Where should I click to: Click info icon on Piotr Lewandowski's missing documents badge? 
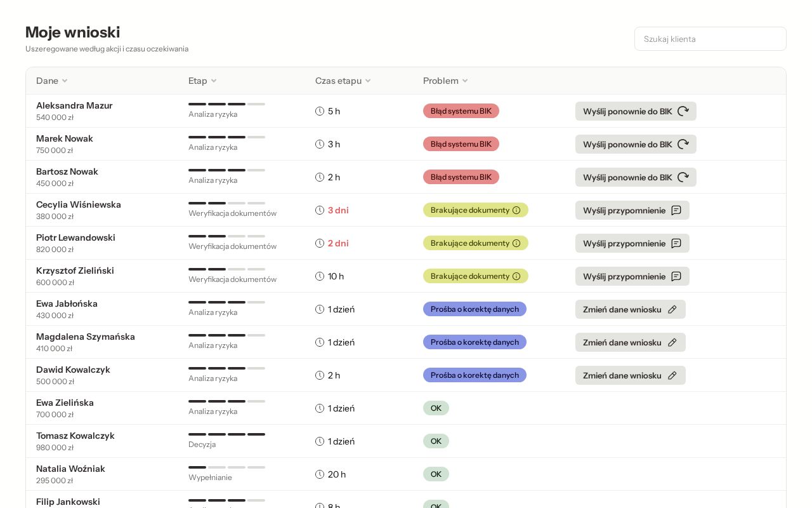[x=516, y=243]
